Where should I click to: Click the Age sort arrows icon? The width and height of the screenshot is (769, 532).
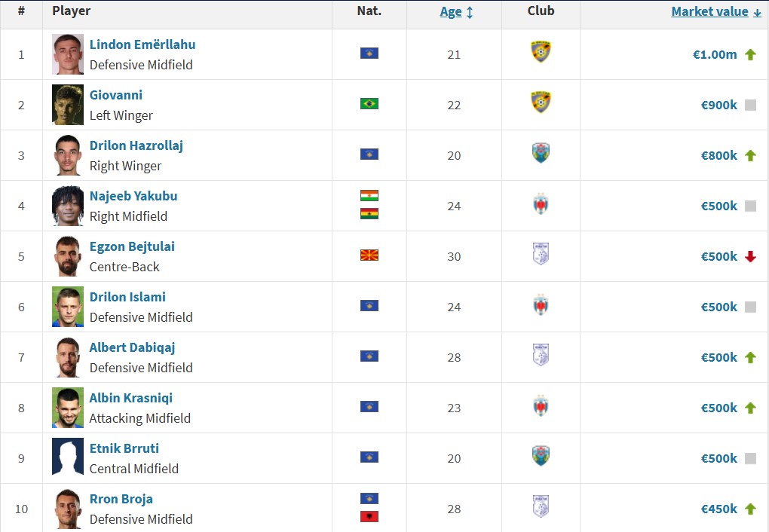pos(470,12)
